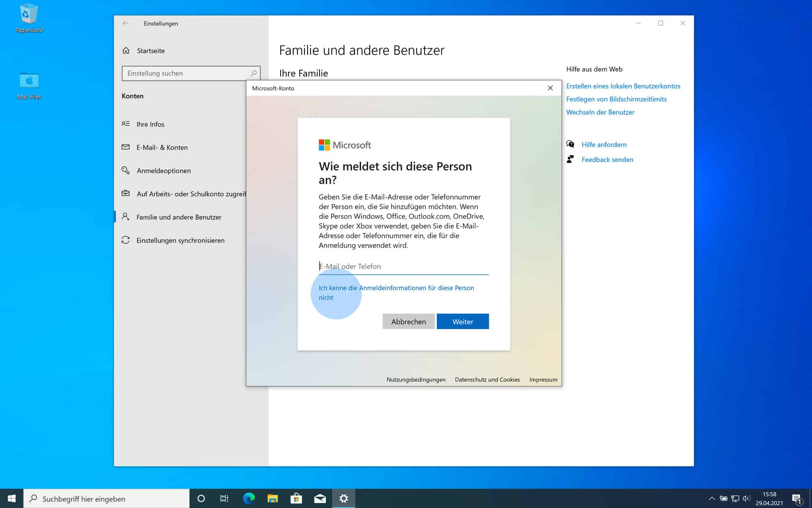Open 'Erstellen eines lokalen Benutzerkontos' link
The image size is (812, 508).
[623, 86]
